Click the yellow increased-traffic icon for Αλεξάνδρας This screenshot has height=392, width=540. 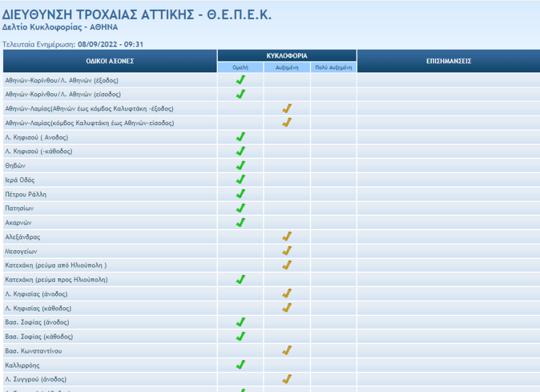pyautogui.click(x=287, y=236)
